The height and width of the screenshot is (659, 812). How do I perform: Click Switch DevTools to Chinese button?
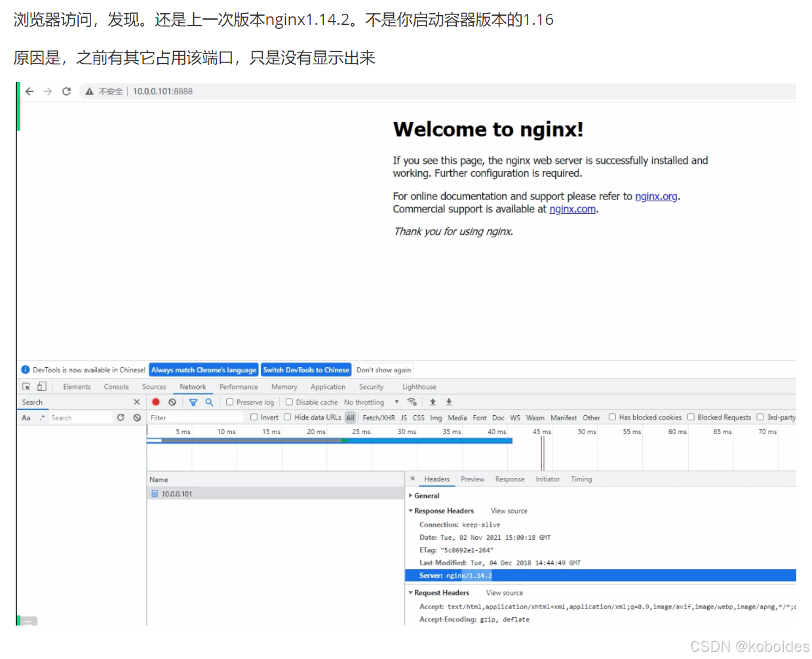[306, 370]
